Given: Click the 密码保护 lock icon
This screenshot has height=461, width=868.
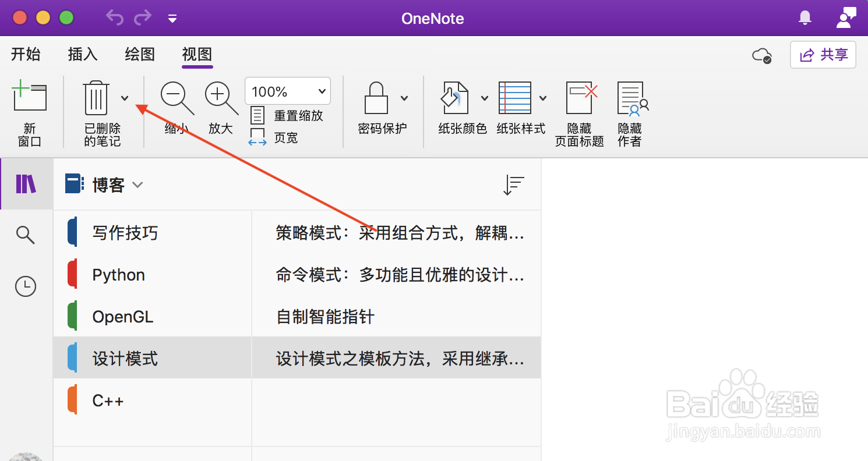Looking at the screenshot, I should (376, 97).
